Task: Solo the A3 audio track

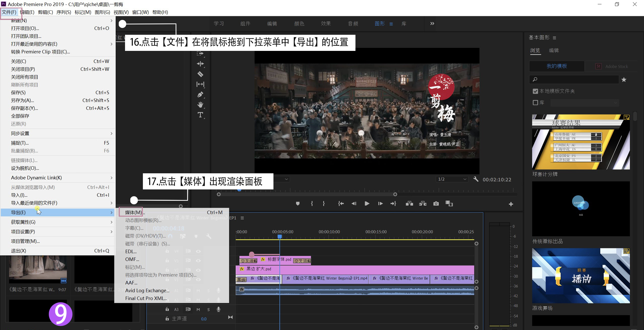Action: pyautogui.click(x=208, y=309)
